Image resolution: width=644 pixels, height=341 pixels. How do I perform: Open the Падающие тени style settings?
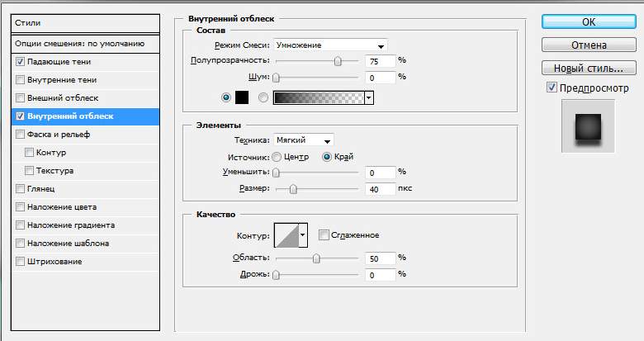point(59,62)
